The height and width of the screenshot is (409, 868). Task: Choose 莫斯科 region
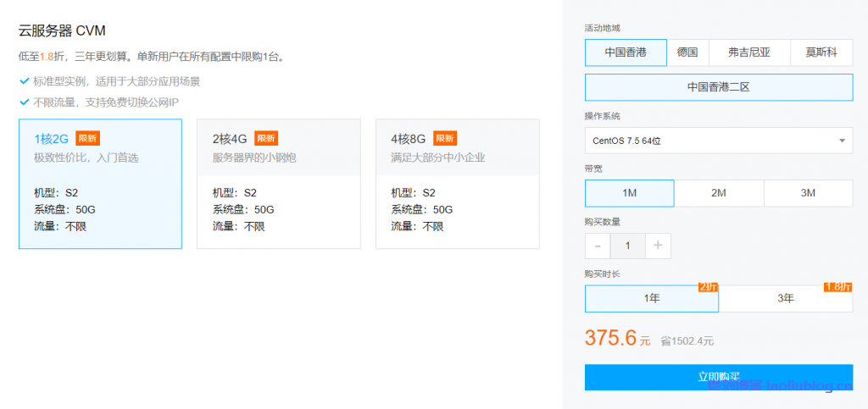click(821, 53)
